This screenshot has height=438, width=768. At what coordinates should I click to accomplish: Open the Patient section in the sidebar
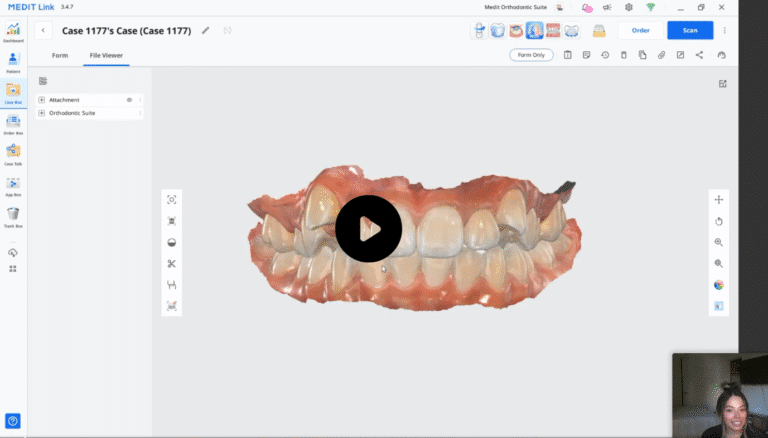(13, 62)
